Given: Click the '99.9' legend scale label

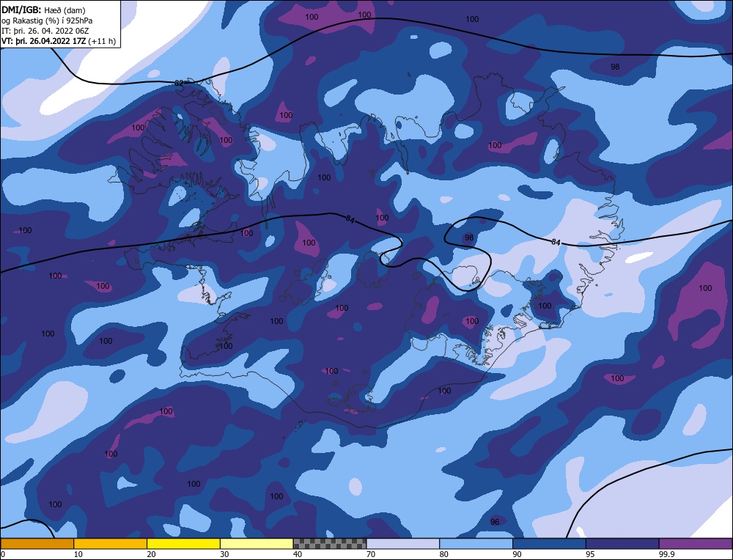Looking at the screenshot, I should [666, 554].
